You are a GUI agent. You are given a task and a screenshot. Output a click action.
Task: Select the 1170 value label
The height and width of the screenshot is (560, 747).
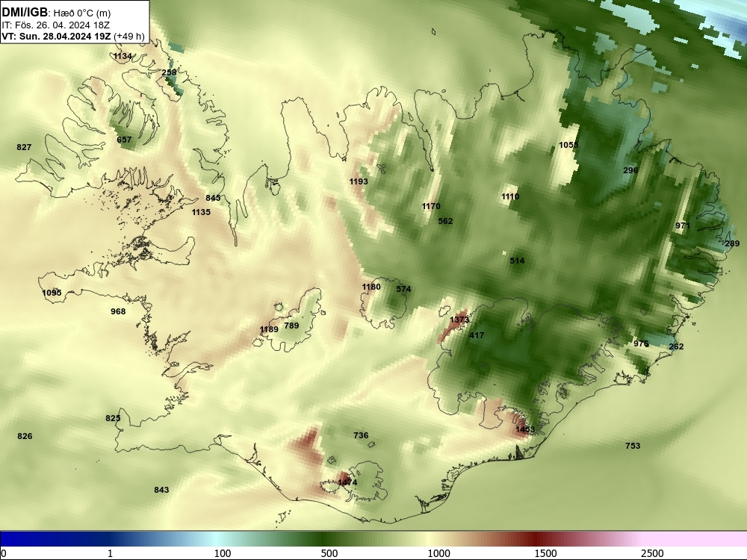431,206
